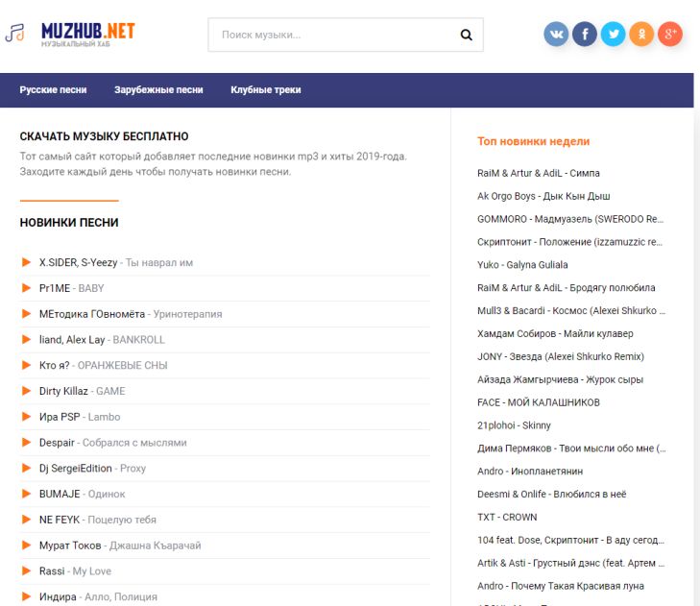The image size is (700, 606).
Task: Open 'Mull3 & Bacardi - Космос' link
Action: coord(571,311)
